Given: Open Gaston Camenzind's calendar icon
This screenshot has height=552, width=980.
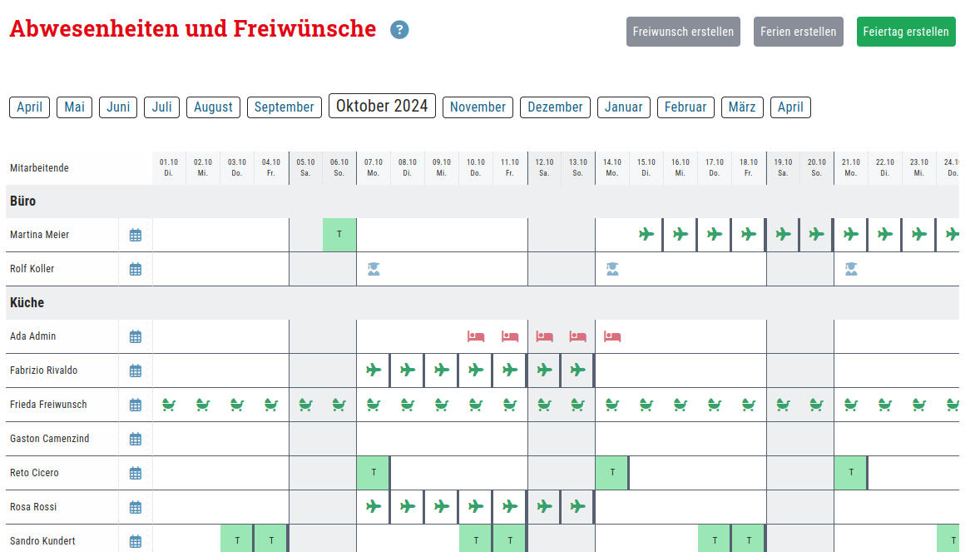Looking at the screenshot, I should (x=136, y=439).
